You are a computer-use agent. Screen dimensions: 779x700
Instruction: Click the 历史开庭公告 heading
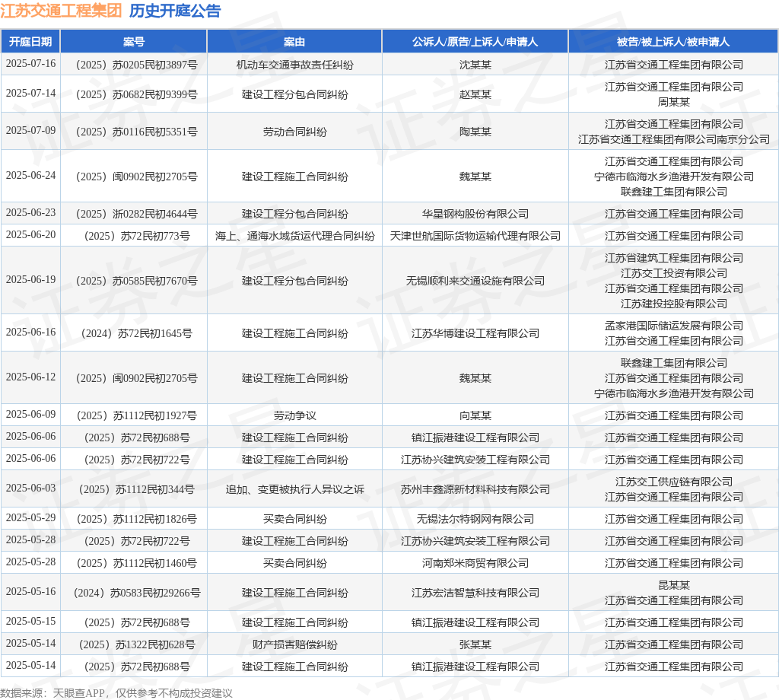point(175,11)
